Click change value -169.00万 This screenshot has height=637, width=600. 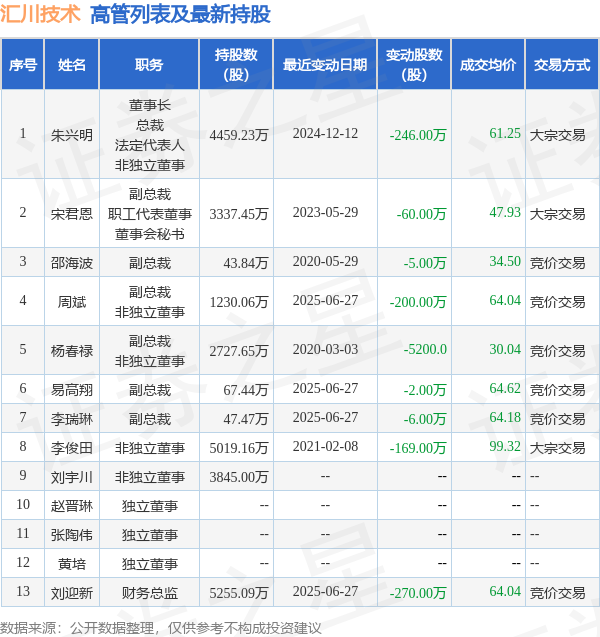(x=418, y=448)
